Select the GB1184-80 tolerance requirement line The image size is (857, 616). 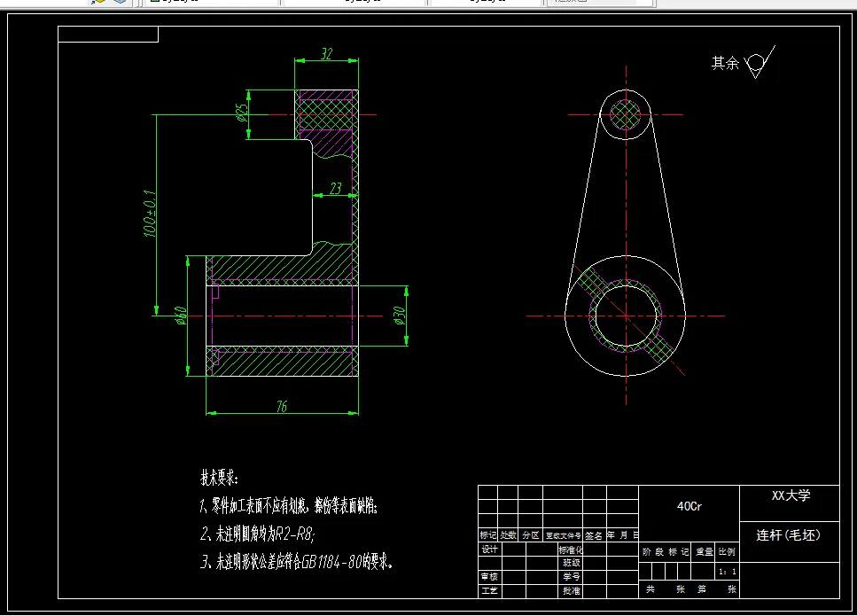tap(296, 561)
